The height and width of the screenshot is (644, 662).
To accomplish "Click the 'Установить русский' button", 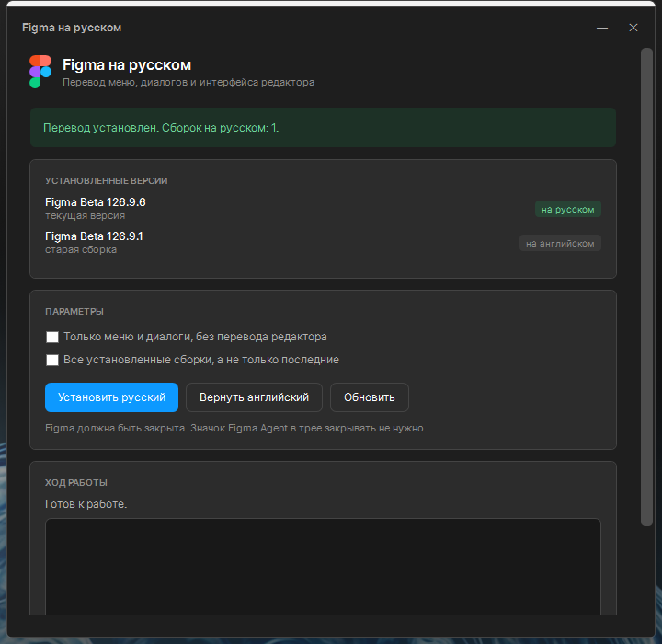I will [x=111, y=397].
